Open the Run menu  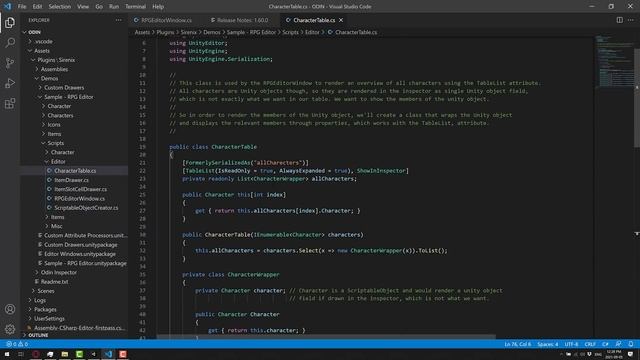114,7
